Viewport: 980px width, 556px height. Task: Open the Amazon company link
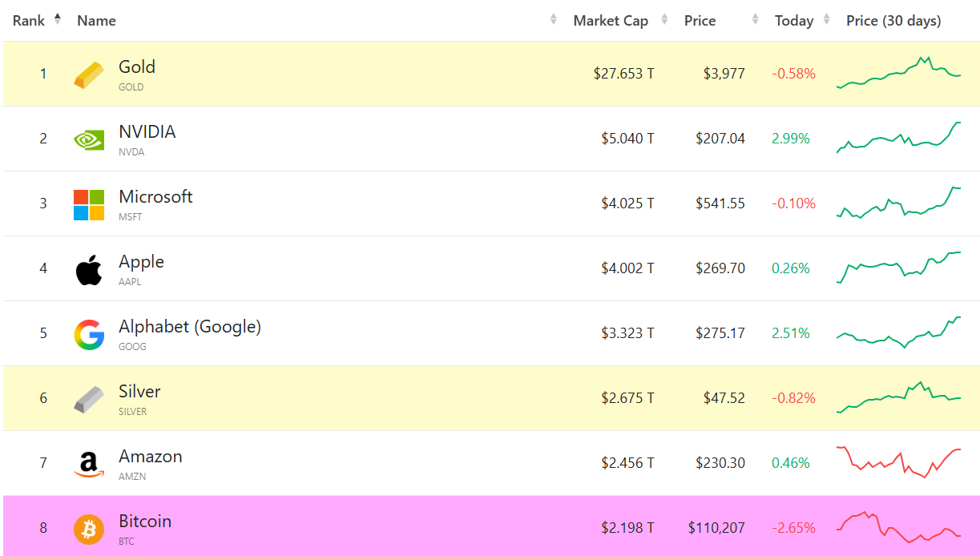151,457
